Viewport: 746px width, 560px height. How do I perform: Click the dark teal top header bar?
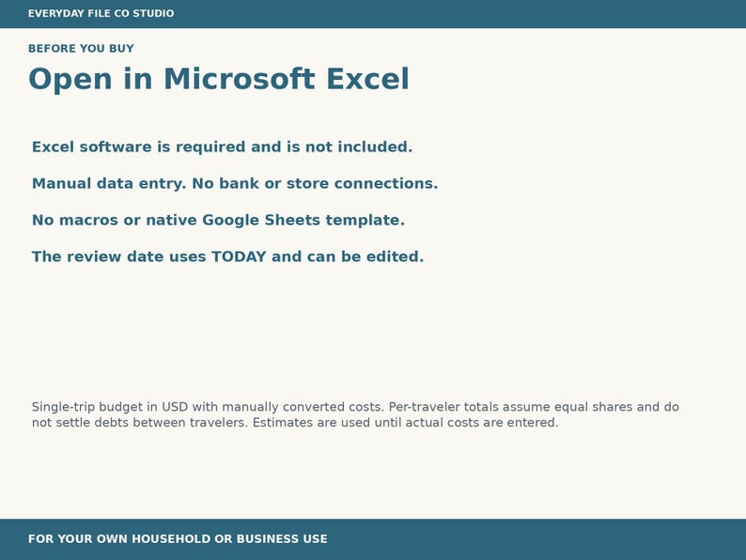(x=373, y=14)
